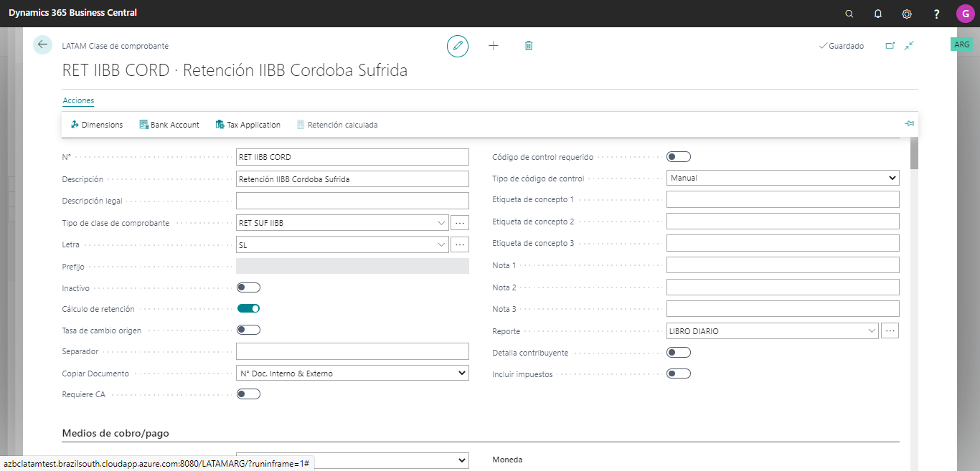980x471 pixels.
Task: Open user account avatar G
Action: point(965,14)
